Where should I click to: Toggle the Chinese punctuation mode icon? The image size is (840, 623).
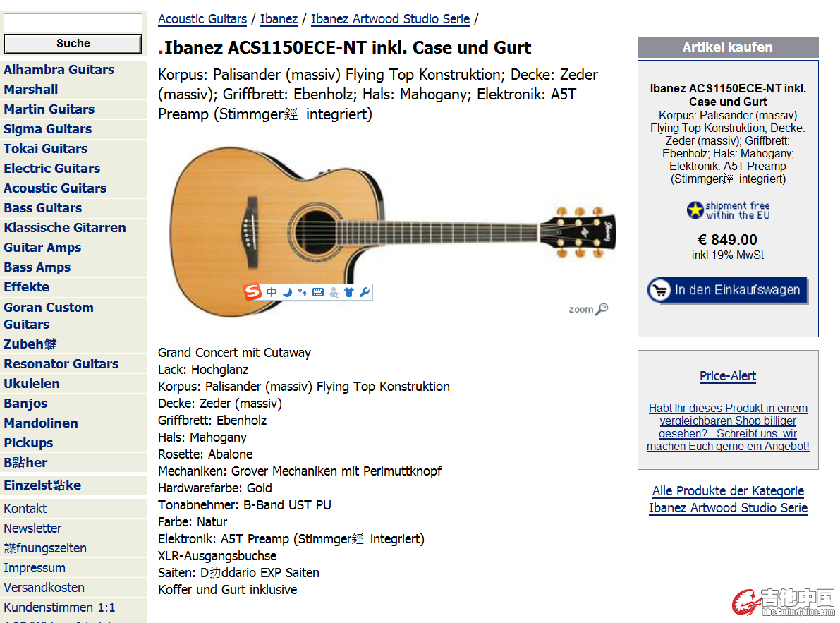[x=302, y=292]
